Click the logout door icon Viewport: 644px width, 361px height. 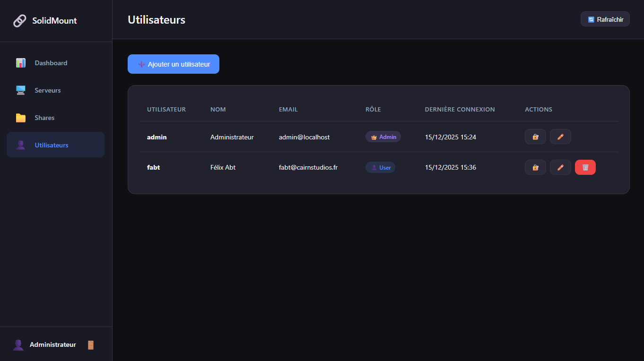click(x=91, y=345)
